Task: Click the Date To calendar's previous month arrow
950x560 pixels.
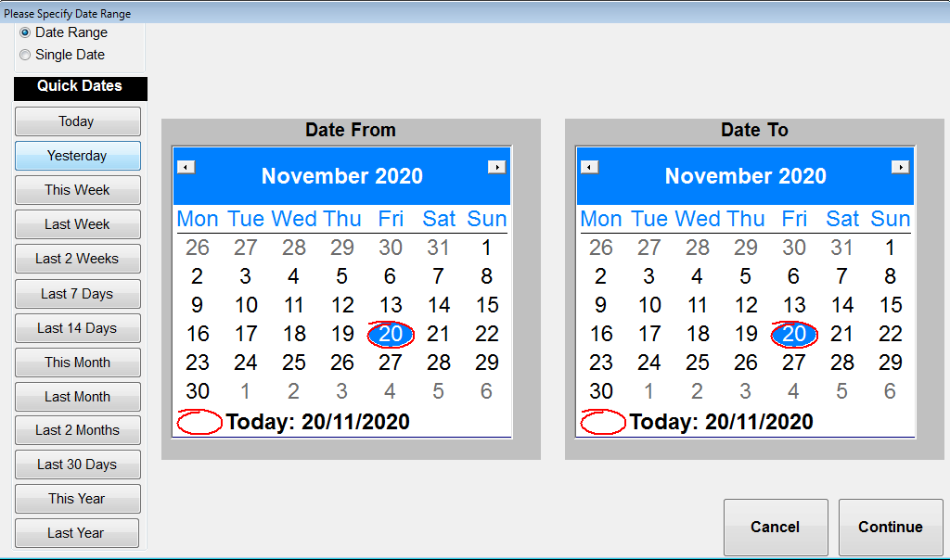Action: pyautogui.click(x=589, y=166)
